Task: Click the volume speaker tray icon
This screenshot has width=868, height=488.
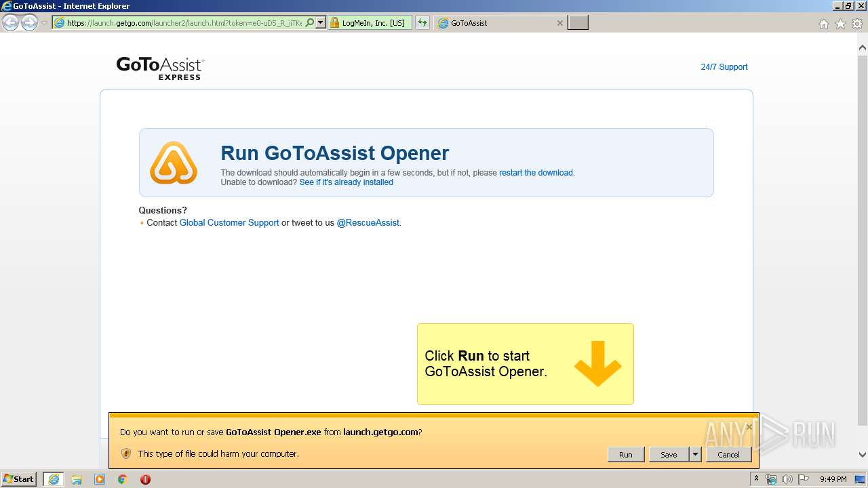Action: (787, 479)
